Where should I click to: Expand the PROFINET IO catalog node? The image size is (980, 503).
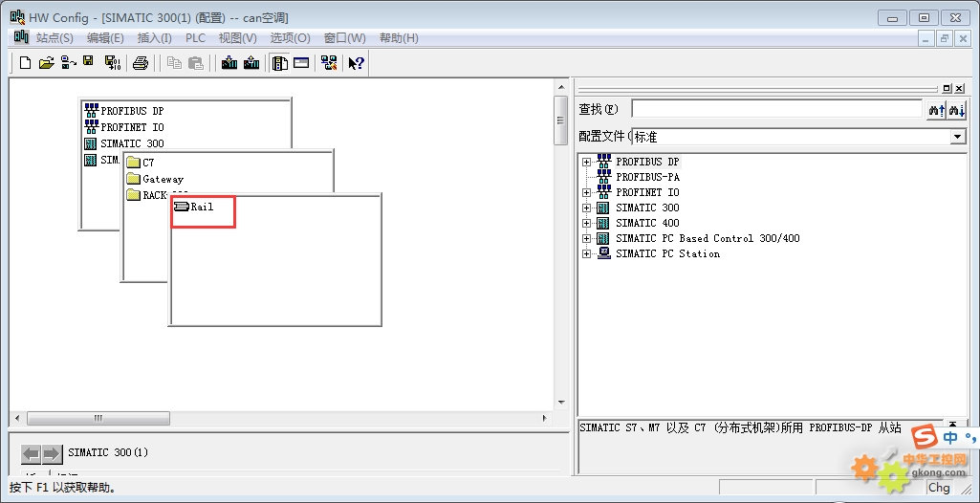coord(586,192)
